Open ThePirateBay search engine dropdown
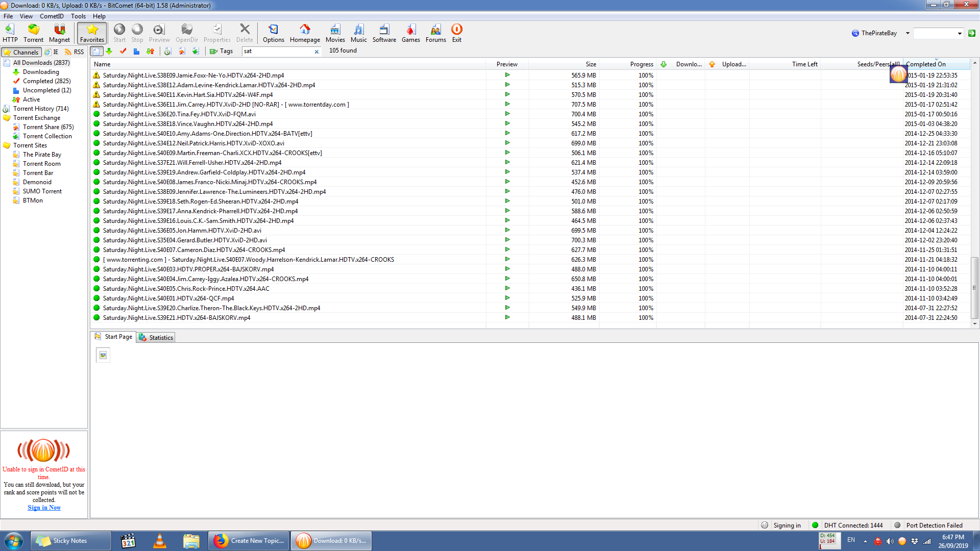The image size is (980, 551). 908,33
